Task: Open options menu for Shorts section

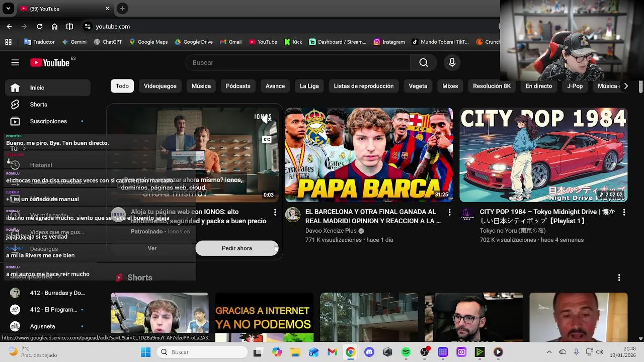Action: coord(619,278)
